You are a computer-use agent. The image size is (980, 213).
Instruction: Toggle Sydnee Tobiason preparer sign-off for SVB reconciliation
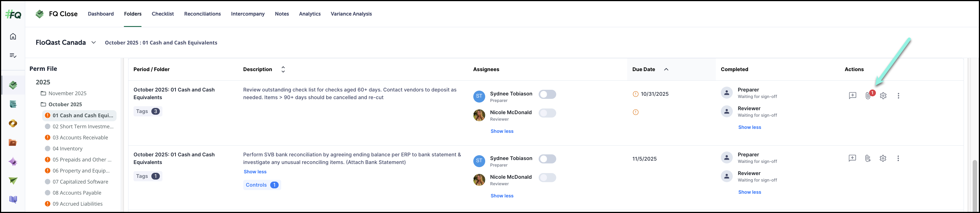pos(547,159)
